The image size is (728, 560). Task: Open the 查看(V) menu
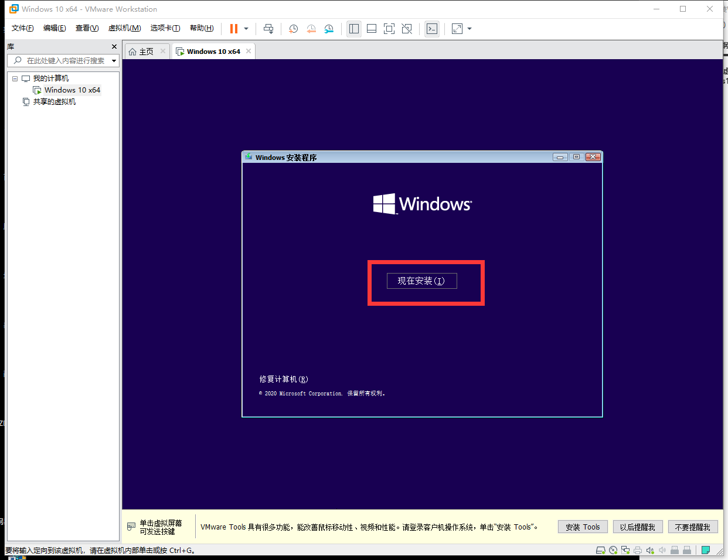(87, 28)
